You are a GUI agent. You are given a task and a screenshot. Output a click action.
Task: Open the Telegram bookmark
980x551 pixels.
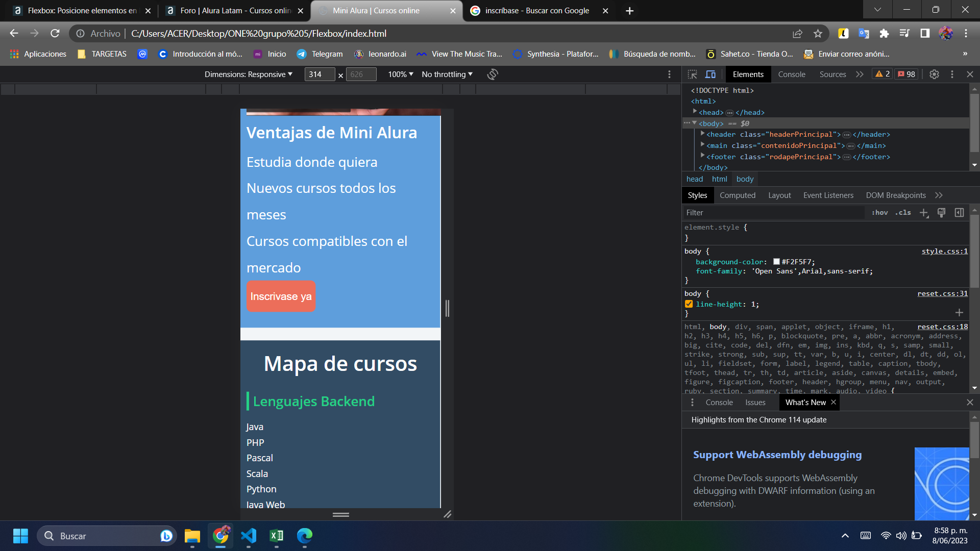coord(320,54)
